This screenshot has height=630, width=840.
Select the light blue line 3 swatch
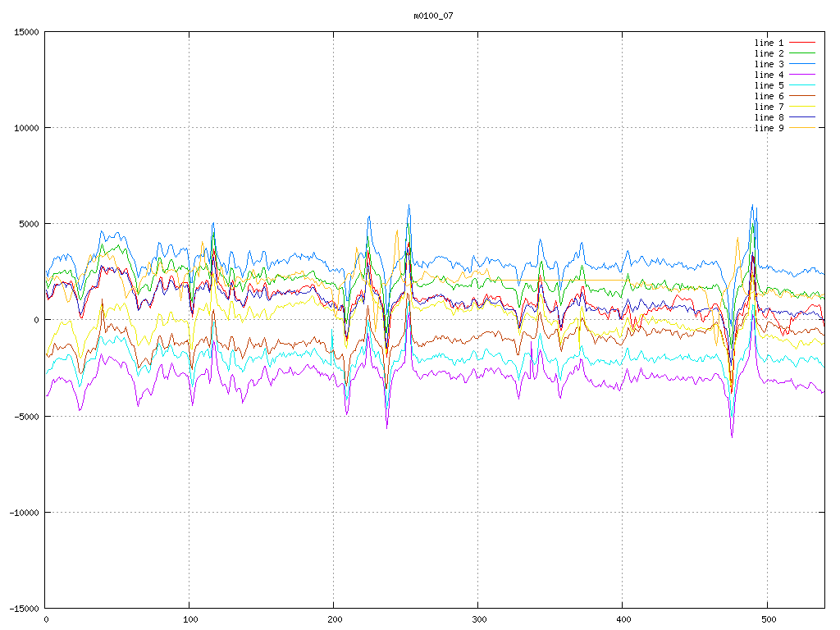(x=802, y=64)
